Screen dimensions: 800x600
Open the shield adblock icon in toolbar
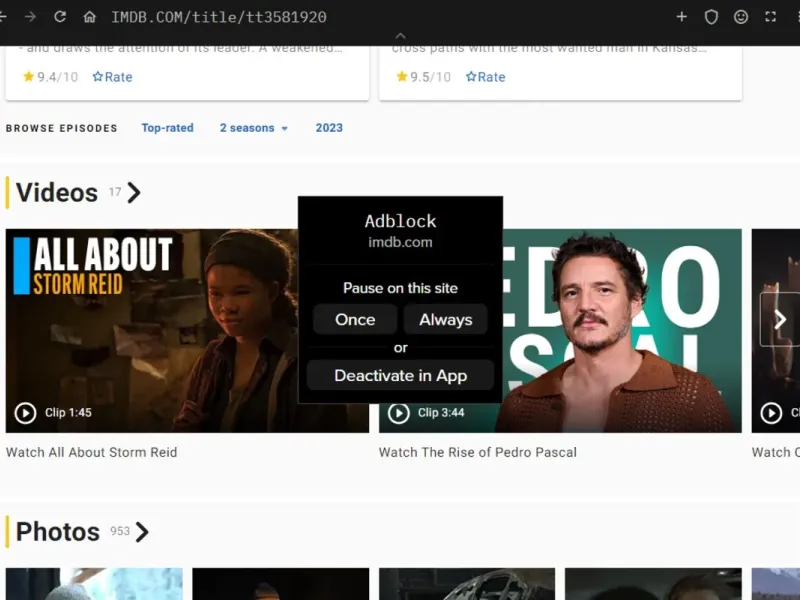(x=711, y=17)
